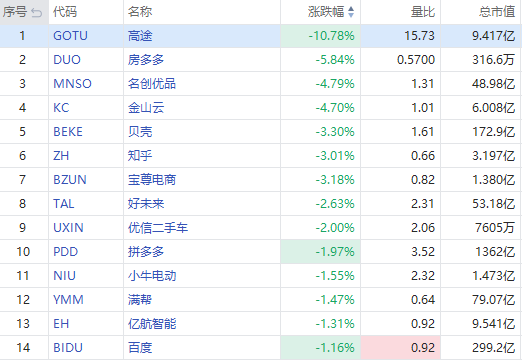This screenshot has height=360, width=522.
Task: Click the undo arrow icon beside 序号
Action: [36, 13]
